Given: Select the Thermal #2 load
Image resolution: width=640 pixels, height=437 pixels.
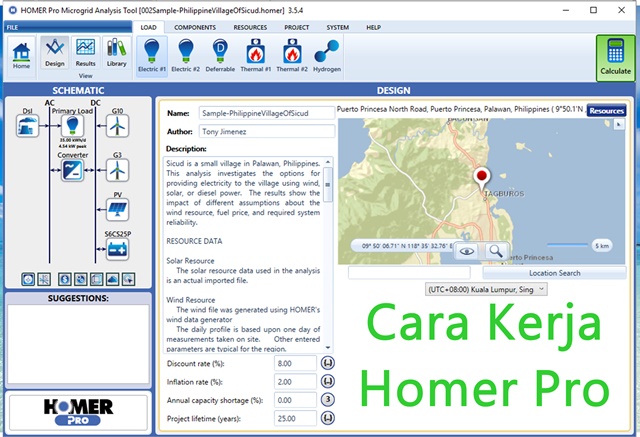Looking at the screenshot, I should (292, 56).
